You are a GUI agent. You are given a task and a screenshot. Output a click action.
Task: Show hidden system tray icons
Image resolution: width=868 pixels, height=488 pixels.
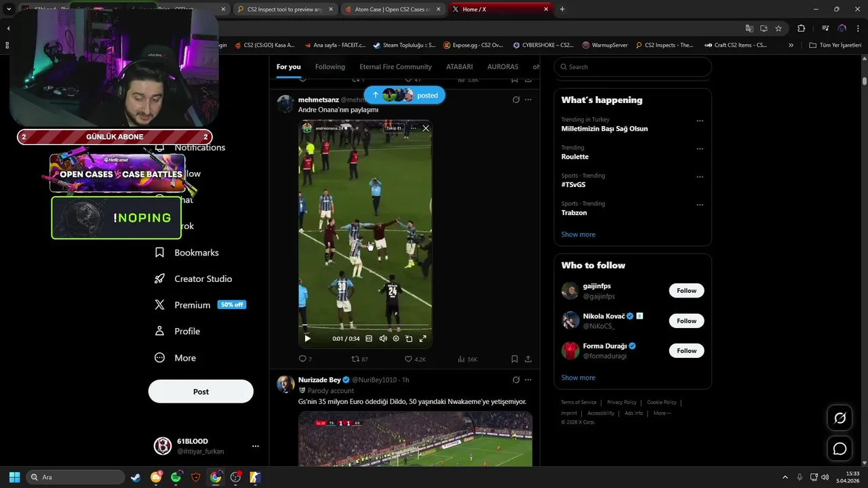(785, 477)
